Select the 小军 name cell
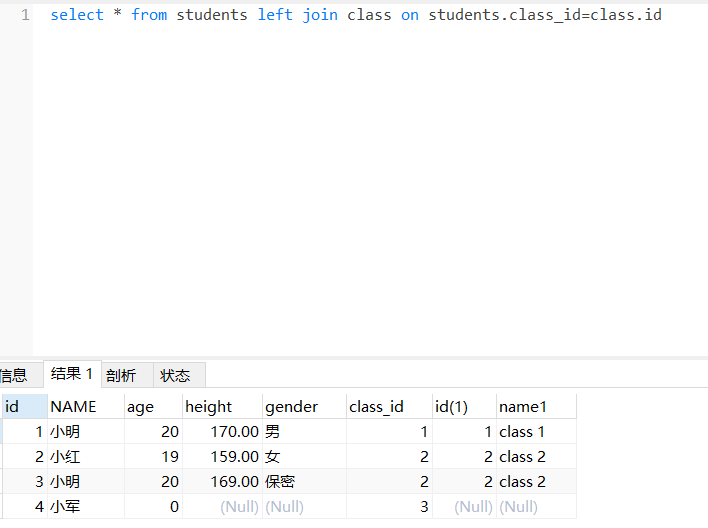The height and width of the screenshot is (528, 708). pos(66,506)
